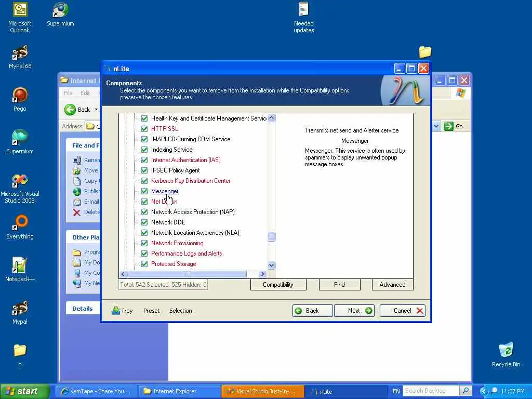The width and height of the screenshot is (532, 399).
Task: Open the Selection menu in nLite
Action: coord(180,311)
